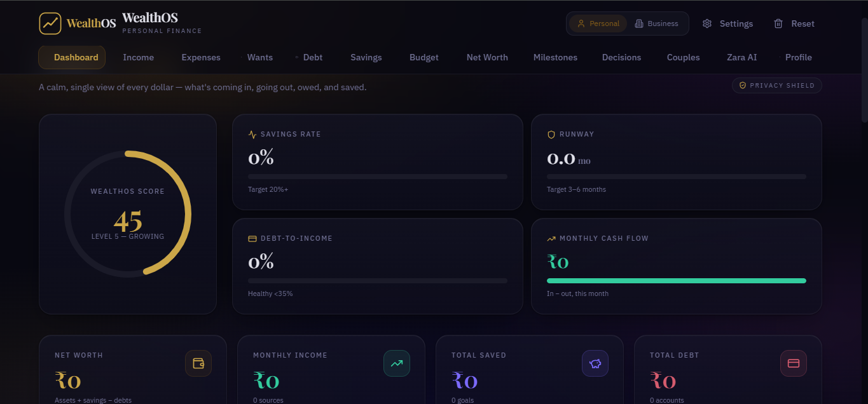This screenshot has width=868, height=404.
Task: Click the '0 sources' caption
Action: [x=269, y=400]
